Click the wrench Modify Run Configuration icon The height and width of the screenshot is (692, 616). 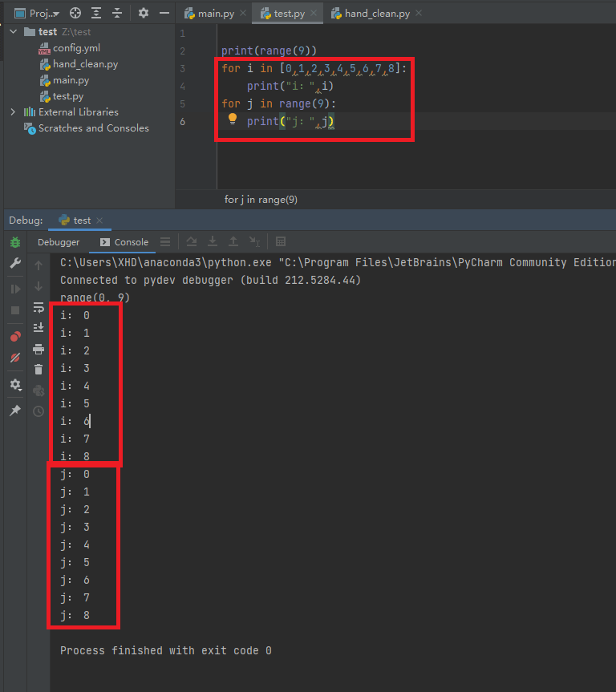15,263
